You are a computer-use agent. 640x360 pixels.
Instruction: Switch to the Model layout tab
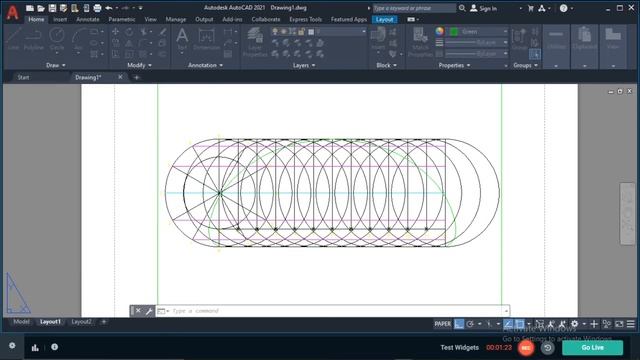(x=21, y=322)
